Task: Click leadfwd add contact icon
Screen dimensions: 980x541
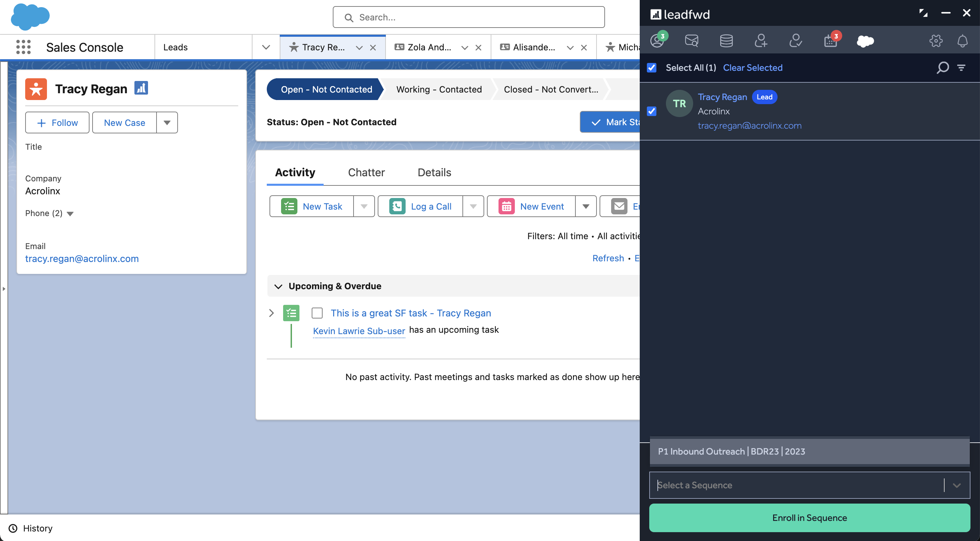Action: tap(761, 40)
